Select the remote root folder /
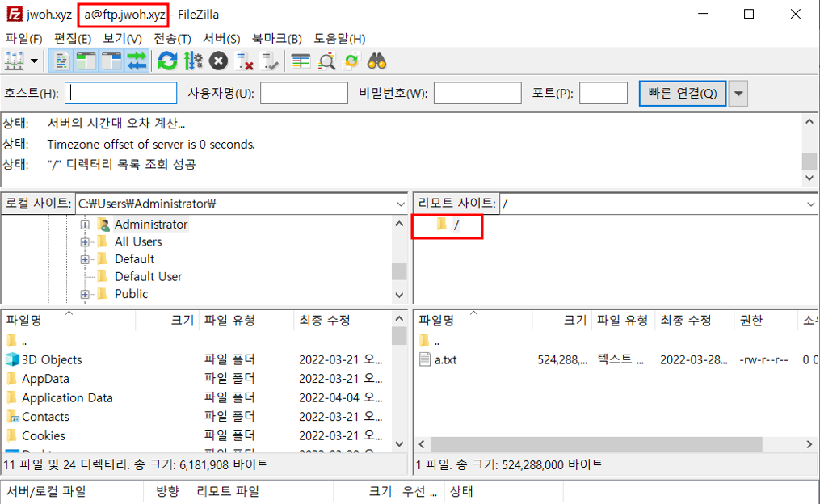820x504 pixels. coord(456,225)
